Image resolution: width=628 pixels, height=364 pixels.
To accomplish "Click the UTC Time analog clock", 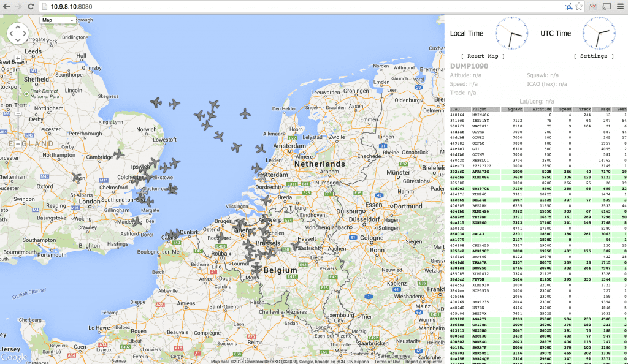I will (599, 33).
